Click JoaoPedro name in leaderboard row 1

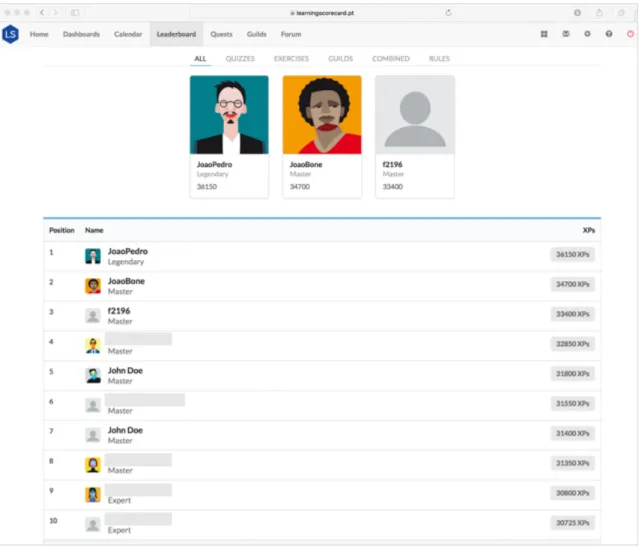point(128,251)
